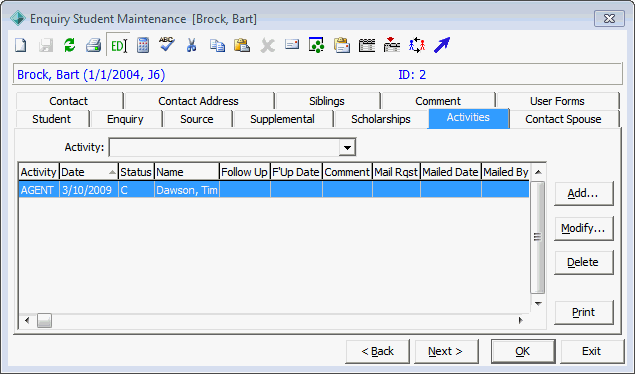Click the Delete button
The height and width of the screenshot is (374, 635).
point(583,262)
